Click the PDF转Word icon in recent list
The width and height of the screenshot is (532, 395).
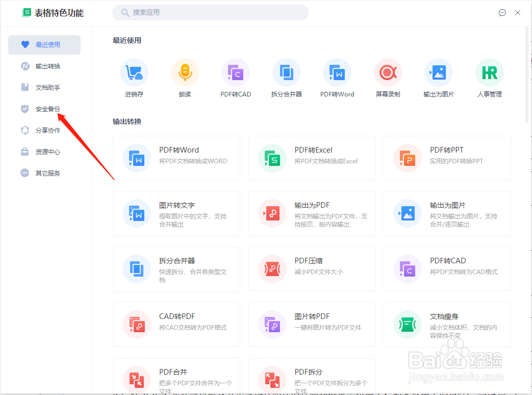tap(337, 72)
